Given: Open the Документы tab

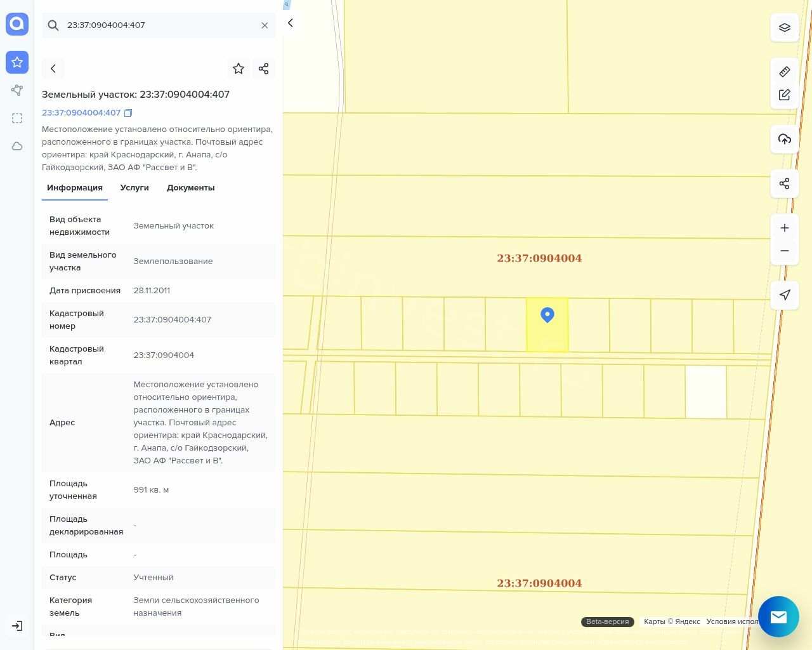Looking at the screenshot, I should click(190, 188).
